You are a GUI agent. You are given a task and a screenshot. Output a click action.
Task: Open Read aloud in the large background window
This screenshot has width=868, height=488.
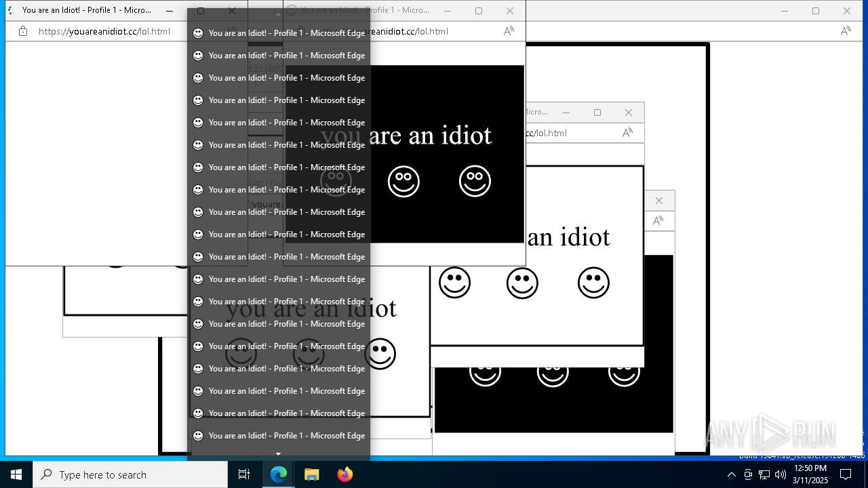846,31
